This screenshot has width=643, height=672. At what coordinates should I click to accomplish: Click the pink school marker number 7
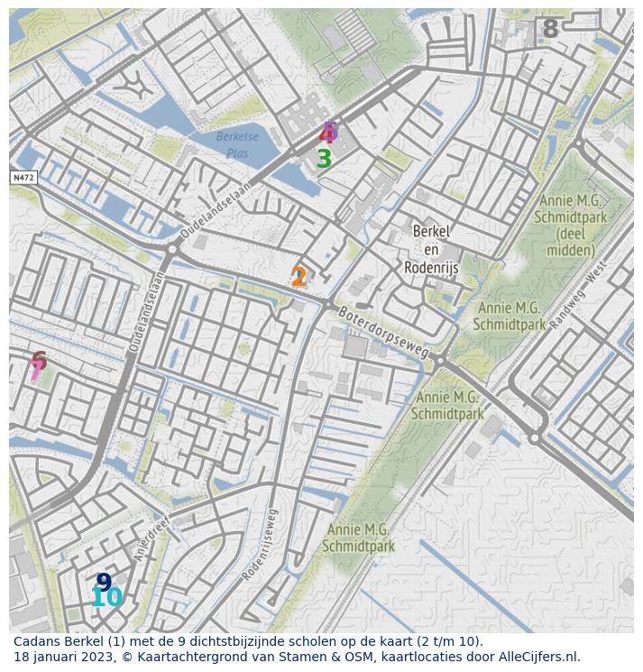click(x=35, y=372)
